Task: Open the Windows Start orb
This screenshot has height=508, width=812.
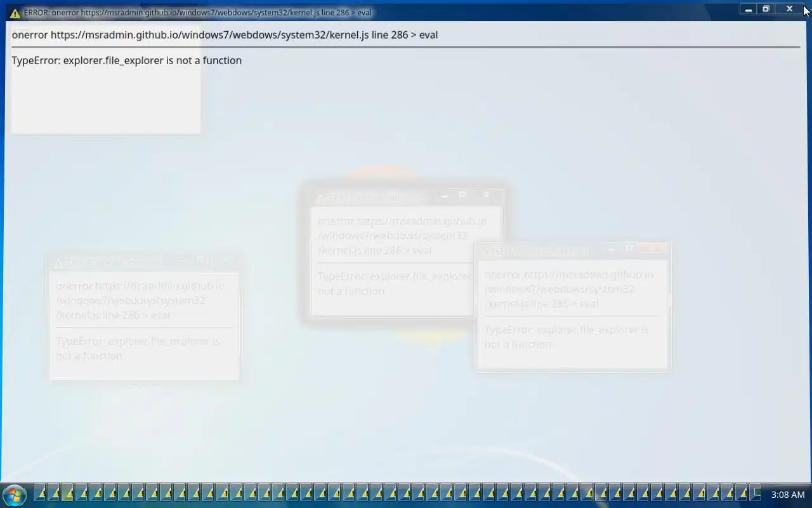Action: [14, 494]
